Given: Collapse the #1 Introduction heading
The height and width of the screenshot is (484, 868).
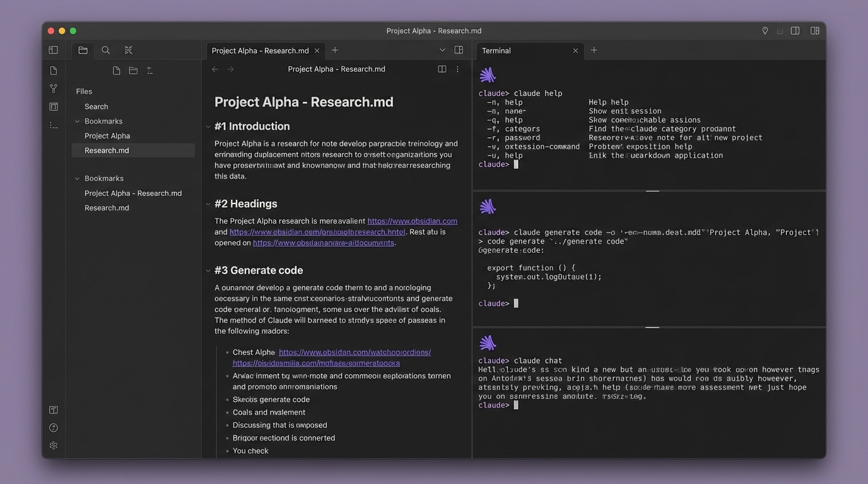Looking at the screenshot, I should coord(208,127).
